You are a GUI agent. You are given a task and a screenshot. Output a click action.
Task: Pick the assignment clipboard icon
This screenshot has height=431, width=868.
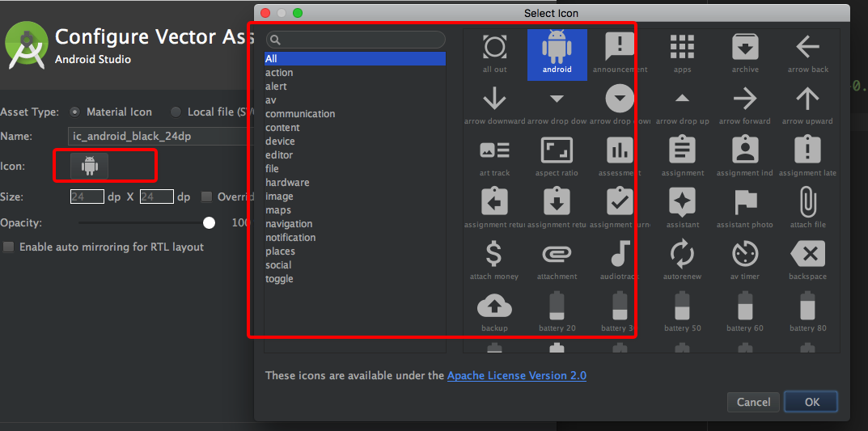[683, 150]
